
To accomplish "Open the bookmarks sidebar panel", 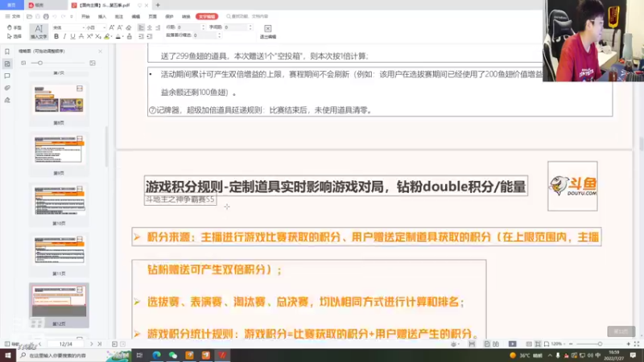I will coord(7,51).
